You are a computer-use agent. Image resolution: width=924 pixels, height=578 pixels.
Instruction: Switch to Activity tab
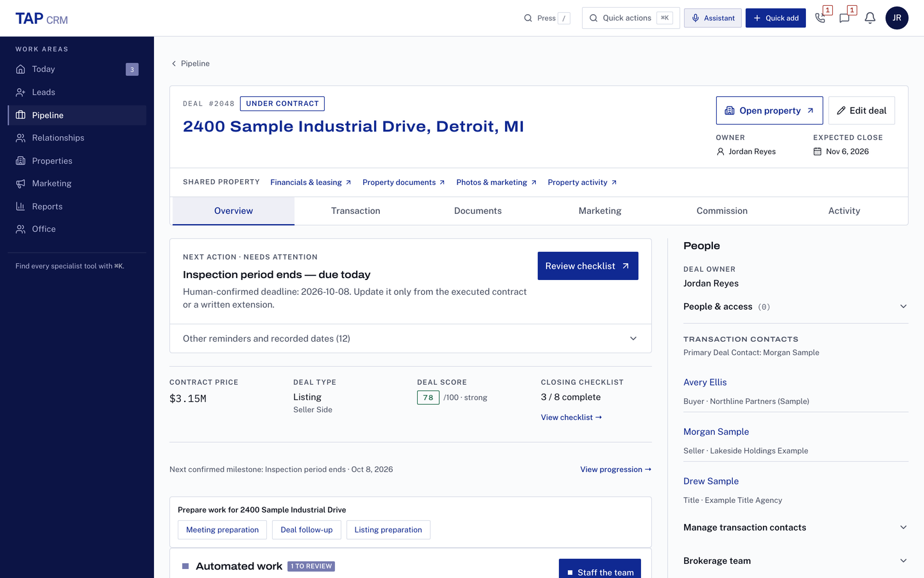[x=844, y=211]
